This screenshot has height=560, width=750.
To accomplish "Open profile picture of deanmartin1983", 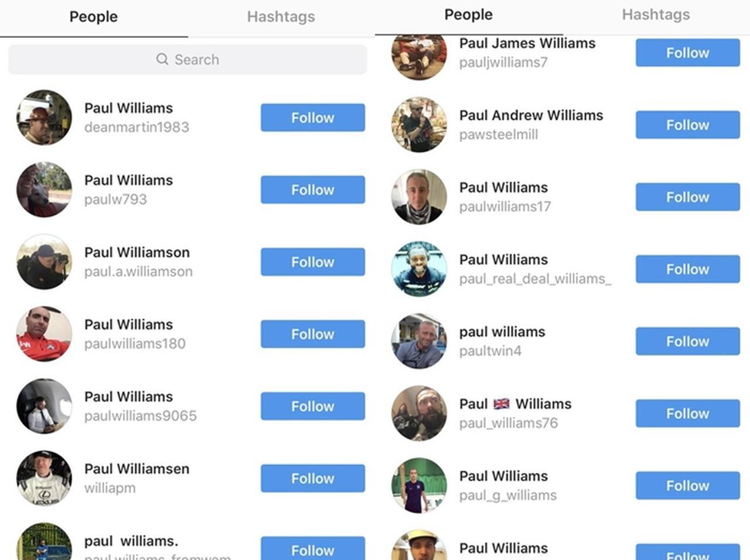I will [44, 117].
